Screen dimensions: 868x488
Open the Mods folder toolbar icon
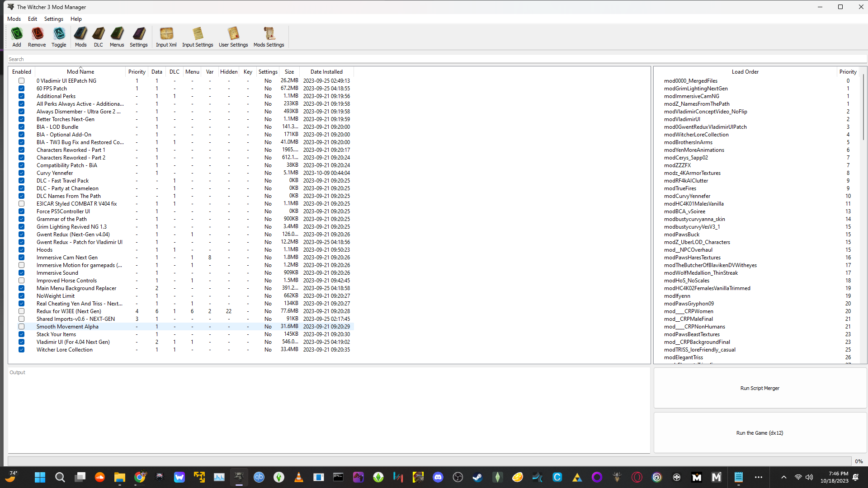pyautogui.click(x=80, y=37)
